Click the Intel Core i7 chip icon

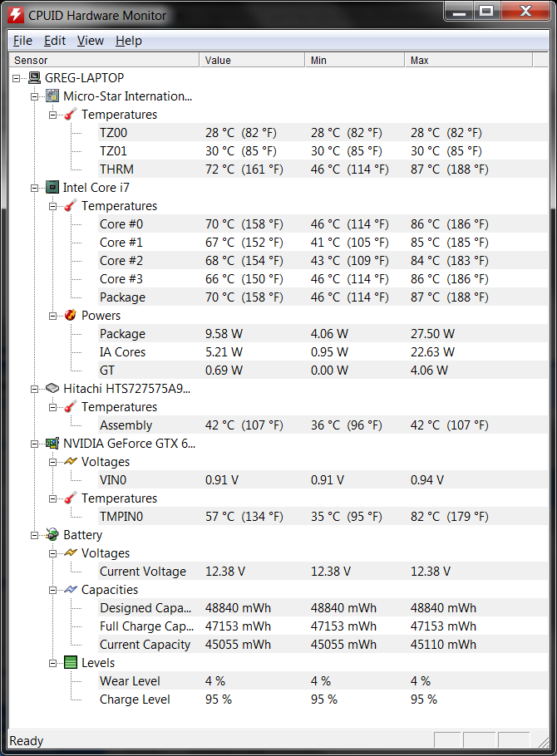(x=52, y=188)
